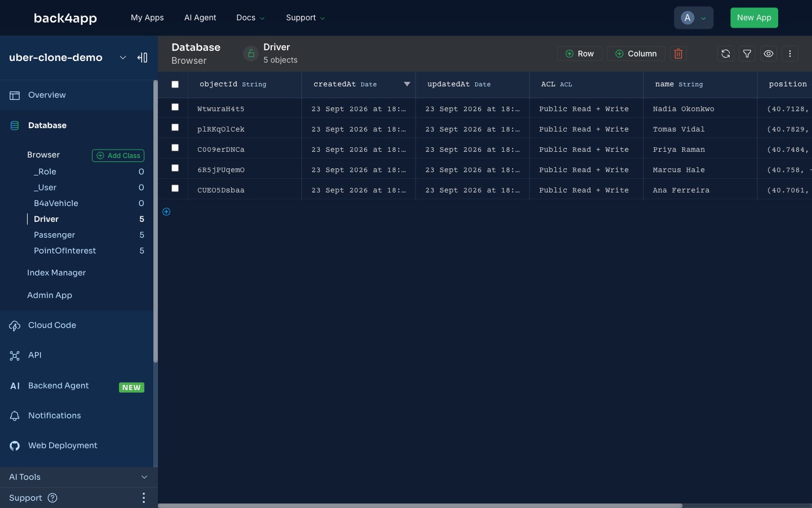Image resolution: width=812 pixels, height=508 pixels.
Task: Open the filter funnel icon
Action: tap(747, 54)
